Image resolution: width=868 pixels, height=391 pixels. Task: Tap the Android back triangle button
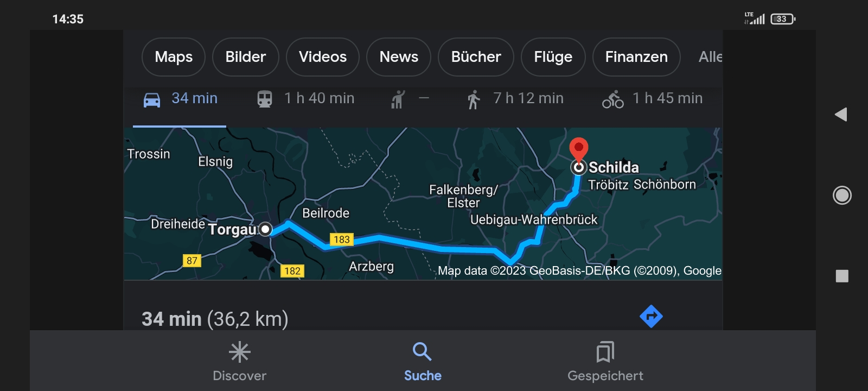(x=841, y=115)
